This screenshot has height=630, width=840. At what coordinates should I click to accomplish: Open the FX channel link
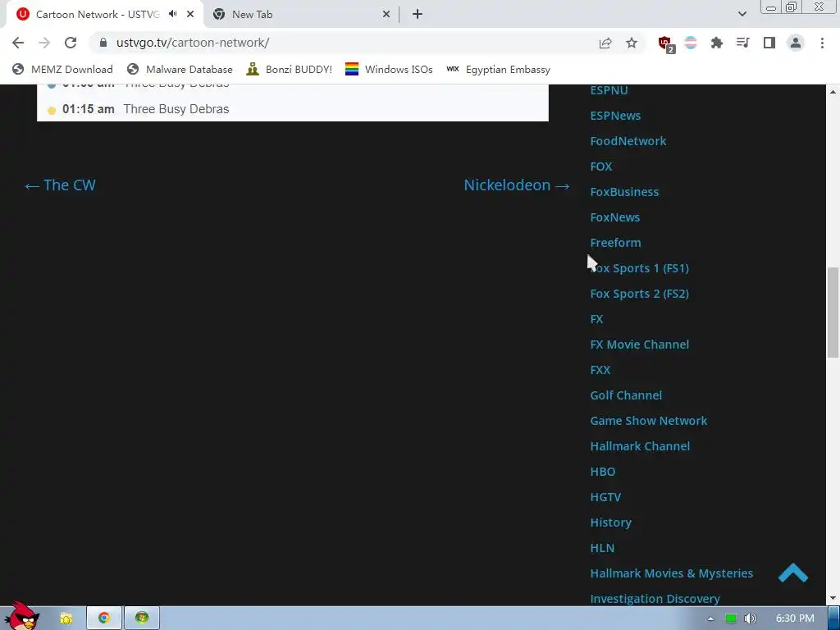coord(596,319)
